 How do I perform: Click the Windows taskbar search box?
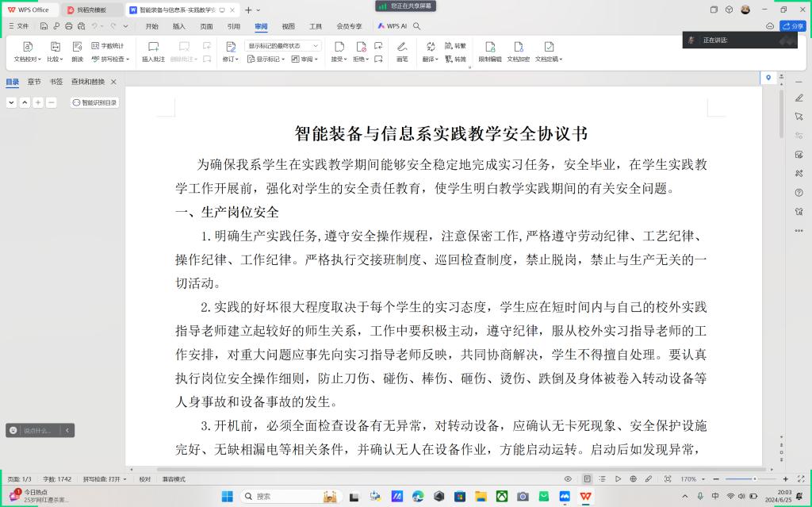(278, 497)
